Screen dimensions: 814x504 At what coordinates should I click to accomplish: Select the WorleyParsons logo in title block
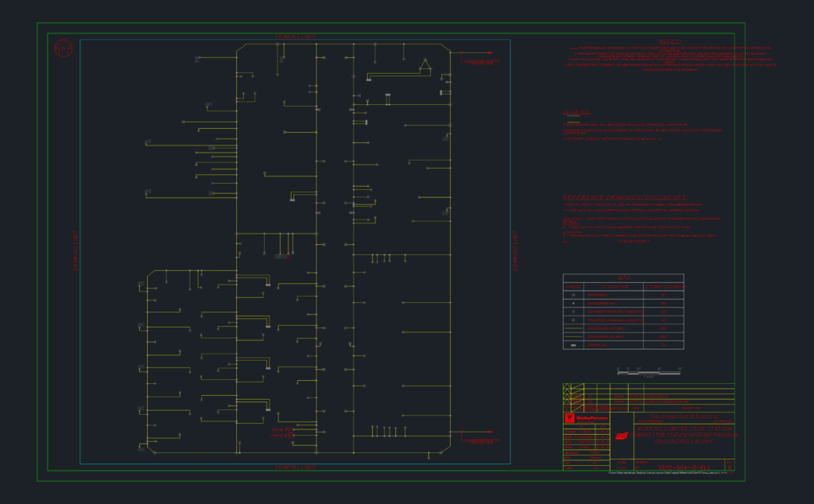click(586, 418)
